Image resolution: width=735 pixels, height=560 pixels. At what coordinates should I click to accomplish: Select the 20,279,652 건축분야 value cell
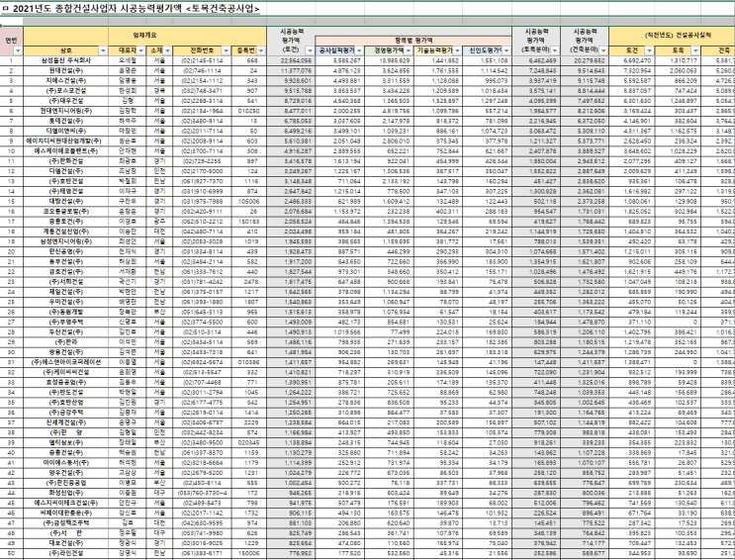pyautogui.click(x=585, y=60)
